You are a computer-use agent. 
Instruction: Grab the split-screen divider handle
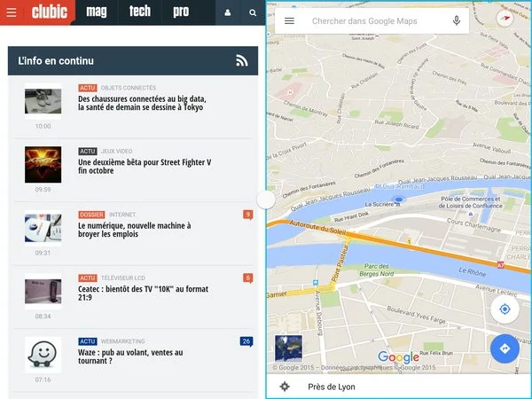pos(266,199)
